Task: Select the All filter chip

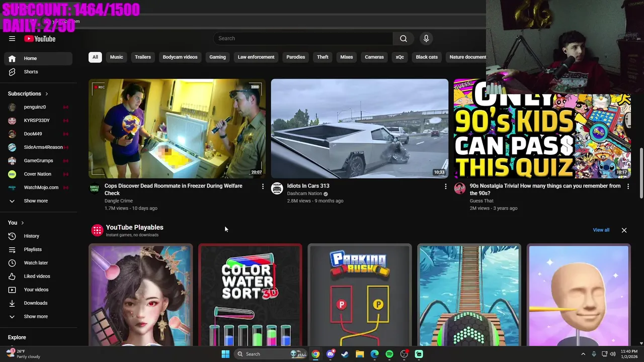Action: click(95, 57)
